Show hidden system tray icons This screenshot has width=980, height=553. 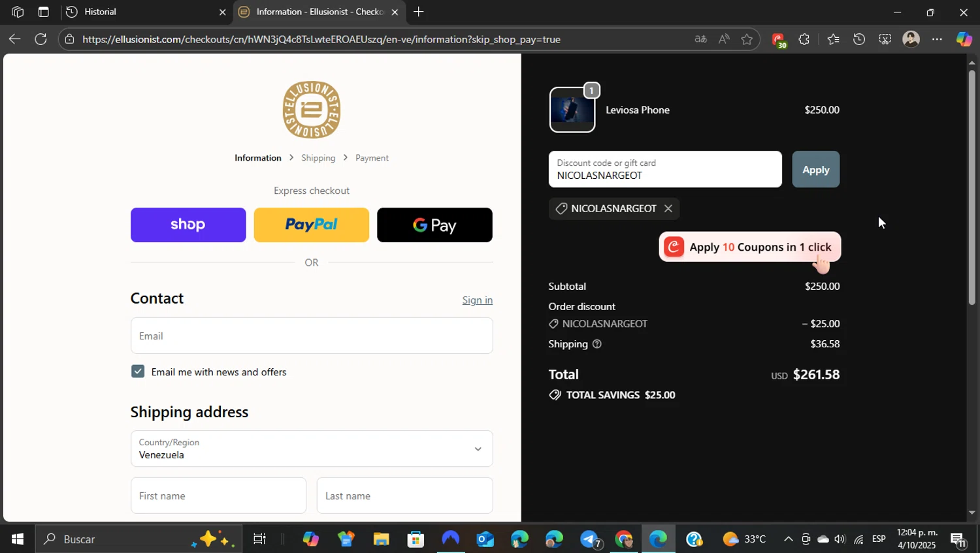788,539
